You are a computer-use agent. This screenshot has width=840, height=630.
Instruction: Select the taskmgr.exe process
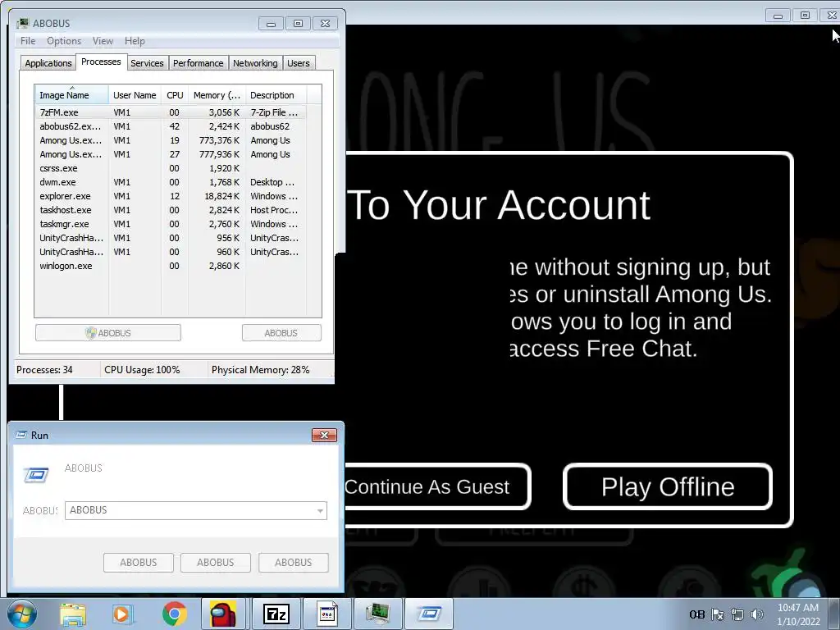[x=171, y=224]
